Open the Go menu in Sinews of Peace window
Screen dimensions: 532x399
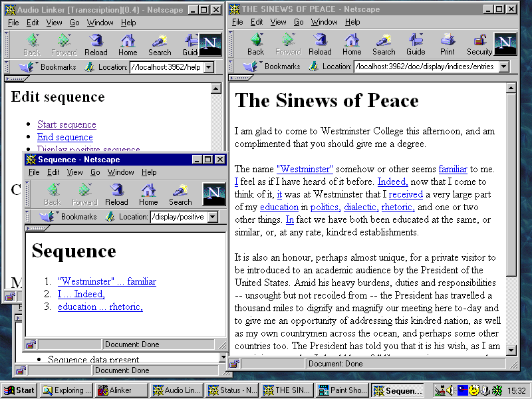(x=299, y=22)
